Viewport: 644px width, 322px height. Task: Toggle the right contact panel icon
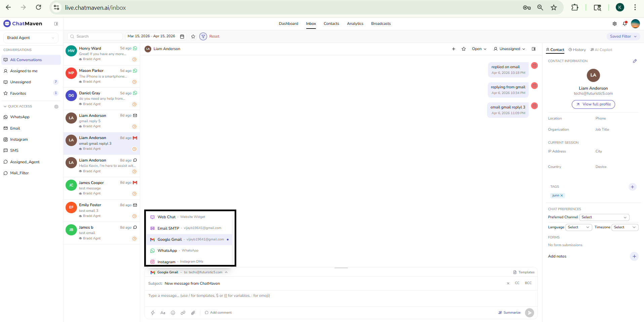[x=533, y=49]
